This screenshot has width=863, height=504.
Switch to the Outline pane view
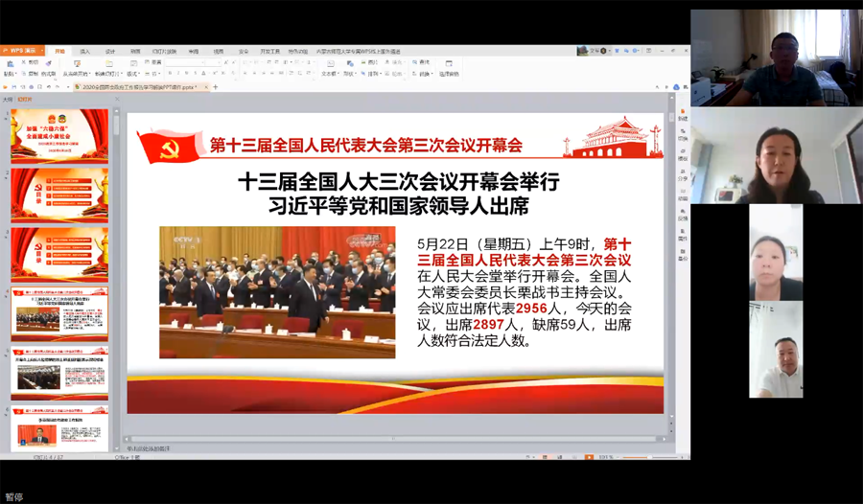[x=8, y=99]
